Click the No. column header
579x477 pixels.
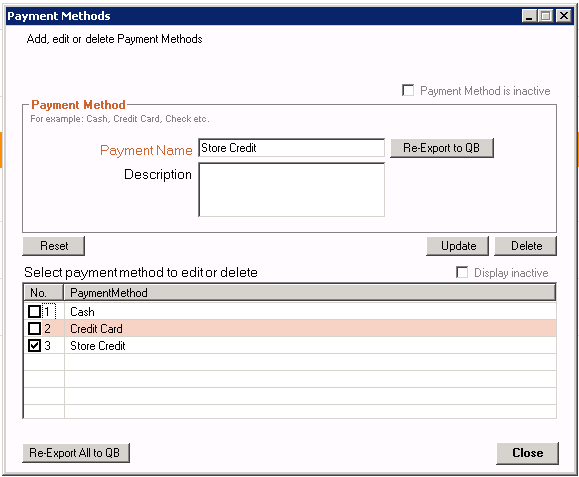pyautogui.click(x=44, y=293)
